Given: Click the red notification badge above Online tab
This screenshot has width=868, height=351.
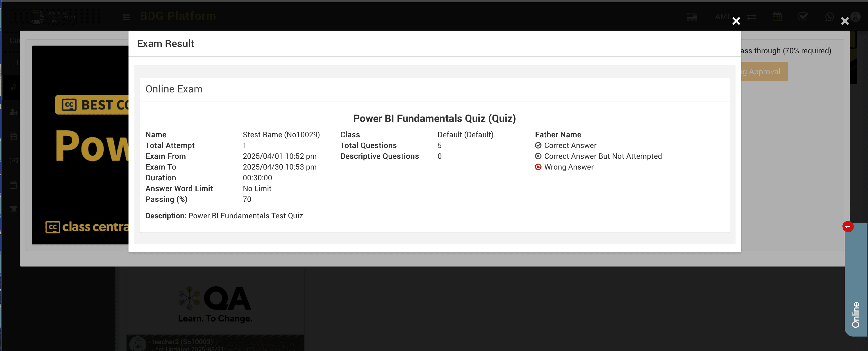Looking at the screenshot, I should tap(848, 227).
